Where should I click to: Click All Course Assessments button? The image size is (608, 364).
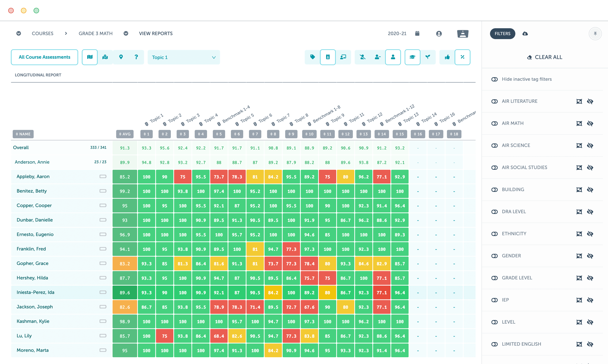(x=44, y=57)
